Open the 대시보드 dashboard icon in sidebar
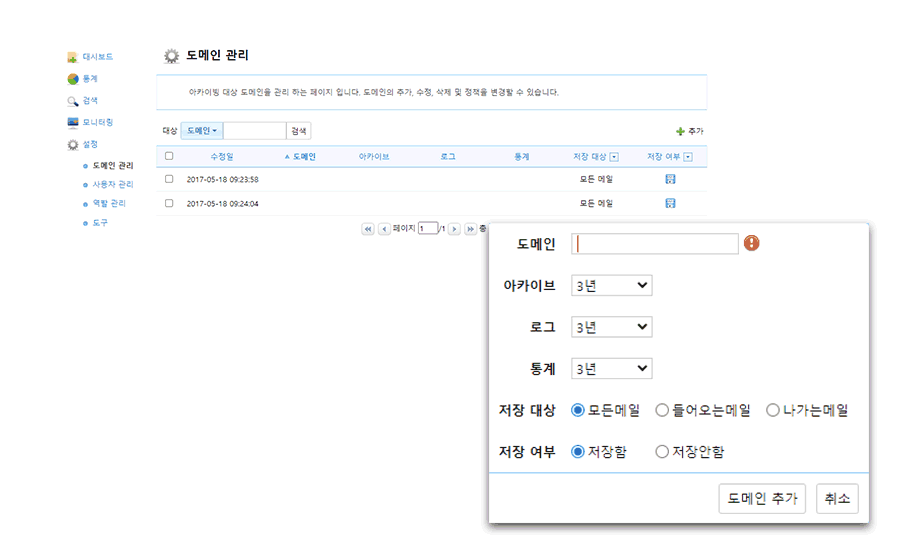900x550 pixels. [x=72, y=57]
